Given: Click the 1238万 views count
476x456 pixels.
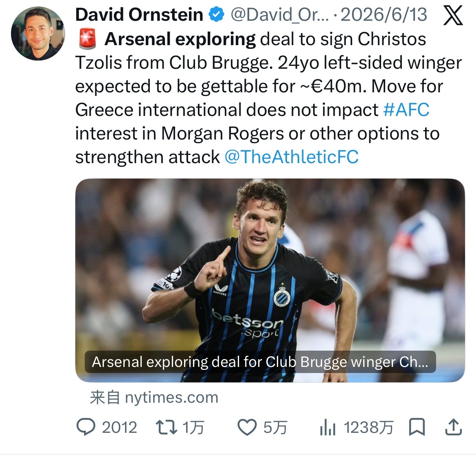Looking at the screenshot, I should (x=369, y=428).
